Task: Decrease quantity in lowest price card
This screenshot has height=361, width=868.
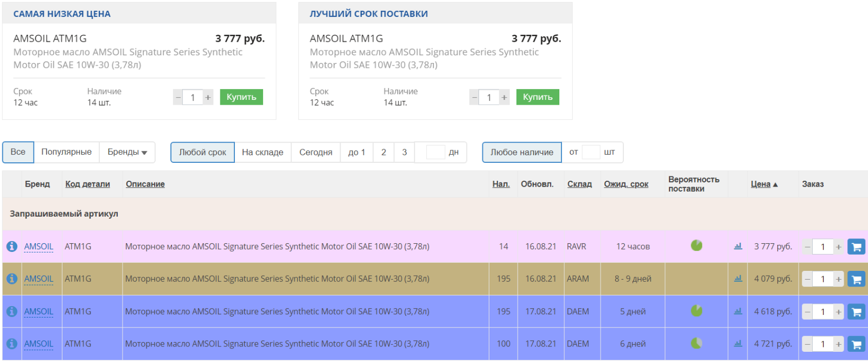Action: [x=178, y=97]
